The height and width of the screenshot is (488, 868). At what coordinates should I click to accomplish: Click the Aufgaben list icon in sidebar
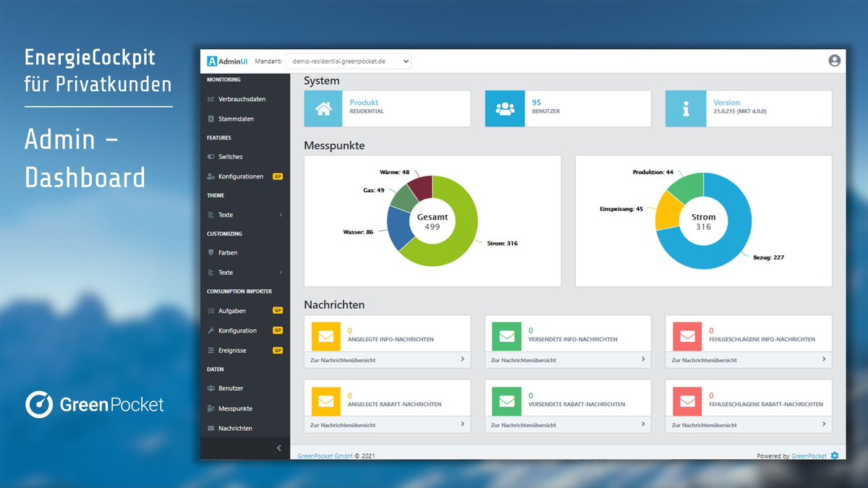pos(210,311)
